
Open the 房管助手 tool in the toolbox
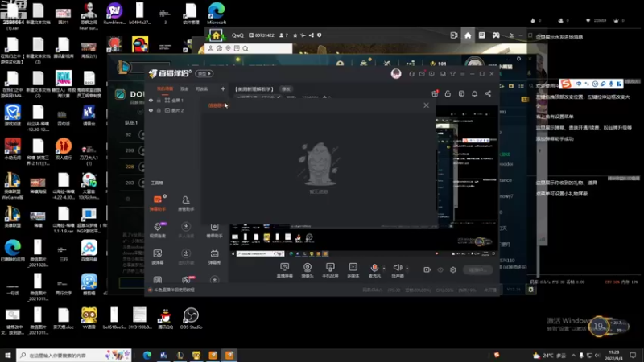(186, 204)
